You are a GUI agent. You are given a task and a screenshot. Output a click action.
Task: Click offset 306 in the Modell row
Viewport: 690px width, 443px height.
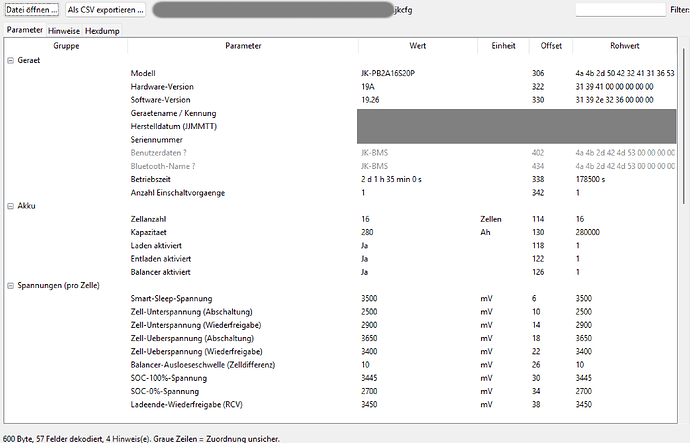538,73
